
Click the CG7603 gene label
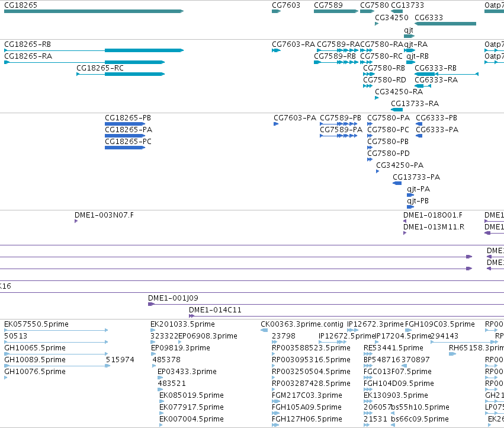point(286,5)
